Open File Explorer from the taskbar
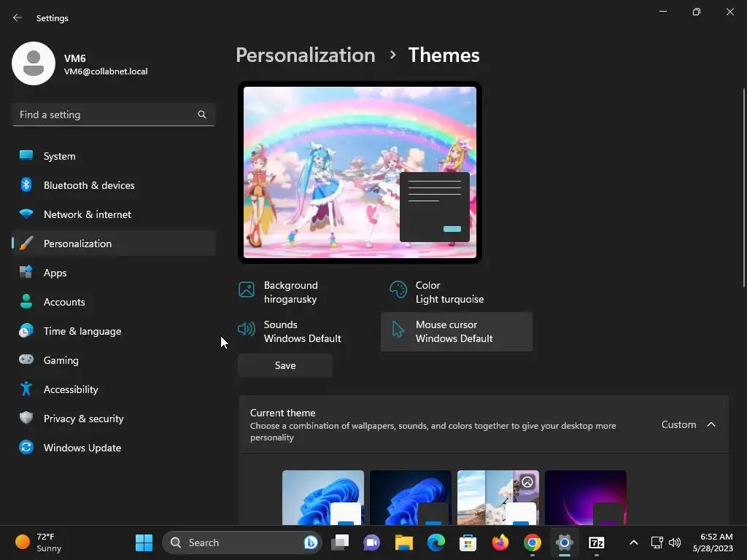Viewport: 747px width, 560px height. [x=403, y=542]
